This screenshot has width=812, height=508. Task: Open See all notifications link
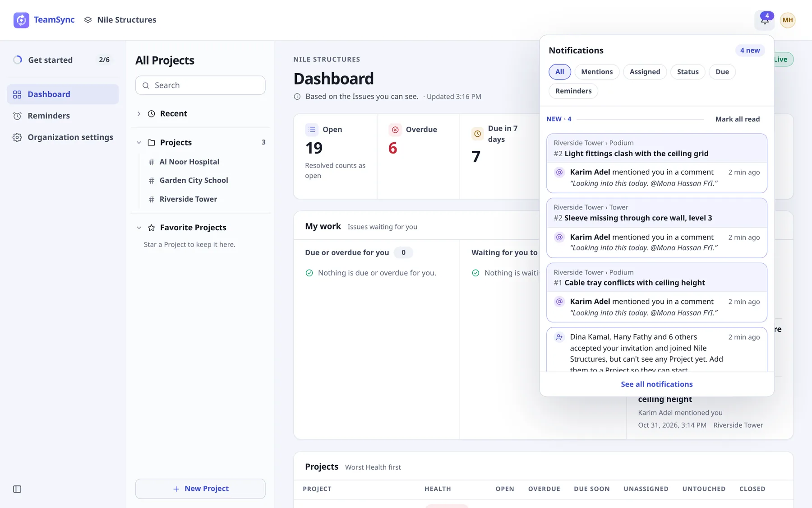[656, 384]
